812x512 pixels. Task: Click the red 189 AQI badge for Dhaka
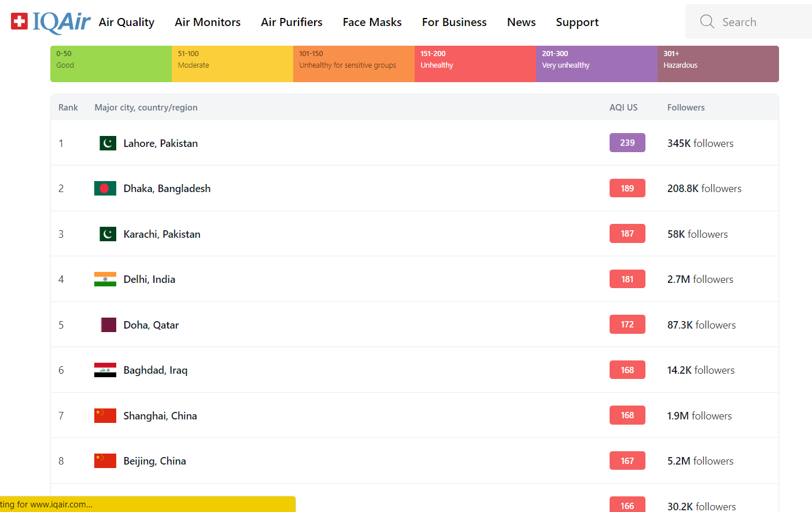point(627,188)
